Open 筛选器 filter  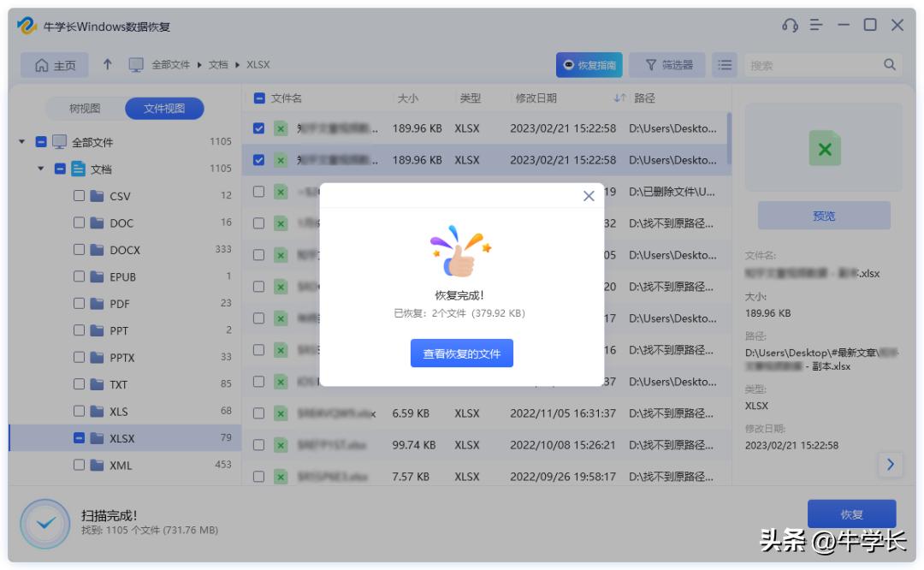coord(667,65)
